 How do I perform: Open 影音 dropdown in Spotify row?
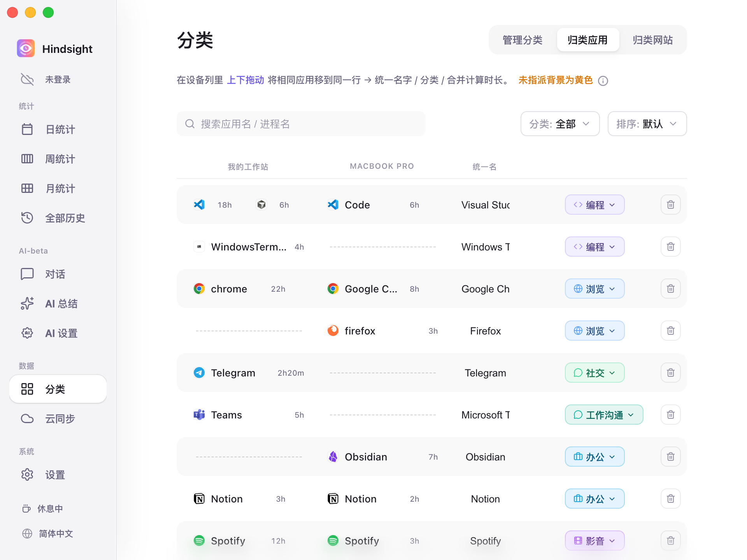pos(594,541)
